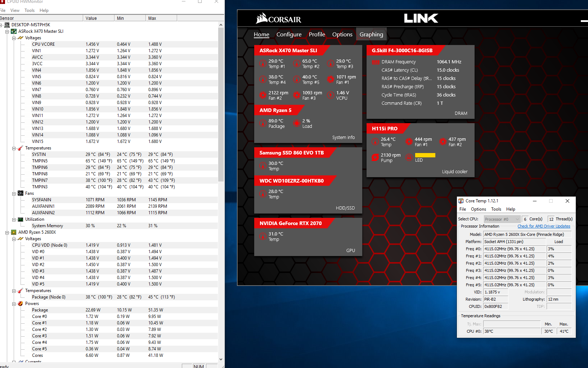Image resolution: width=588 pixels, height=368 pixels.
Task: Click the Core Temp title bar app icon
Action: pyautogui.click(x=461, y=201)
